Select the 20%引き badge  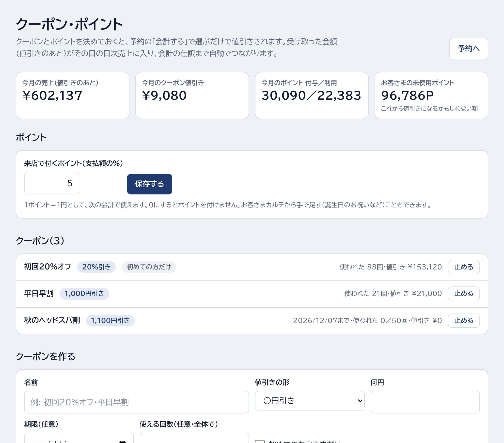(x=96, y=267)
